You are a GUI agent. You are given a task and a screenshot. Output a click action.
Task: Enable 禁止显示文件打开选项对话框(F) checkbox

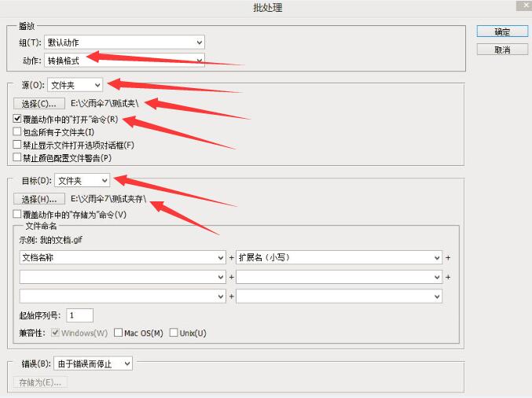17,145
